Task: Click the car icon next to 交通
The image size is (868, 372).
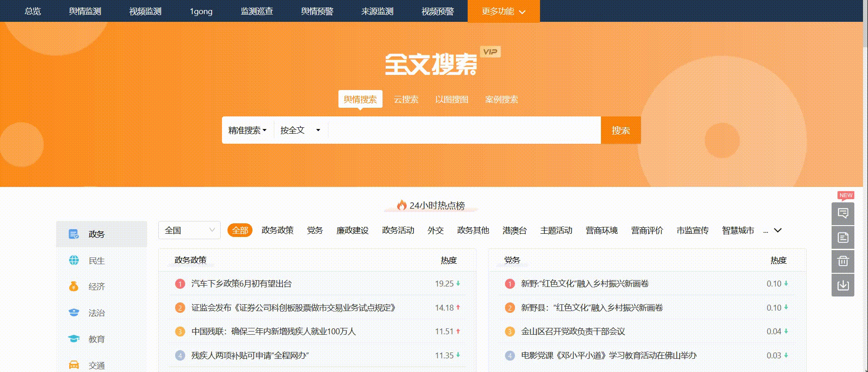Action: click(74, 365)
